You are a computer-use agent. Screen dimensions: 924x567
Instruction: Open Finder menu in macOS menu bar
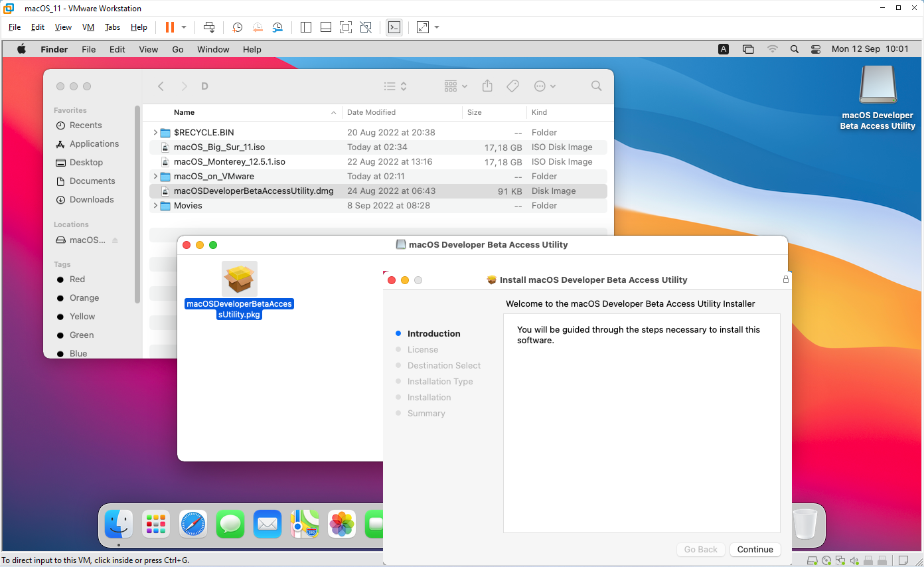pos(54,49)
